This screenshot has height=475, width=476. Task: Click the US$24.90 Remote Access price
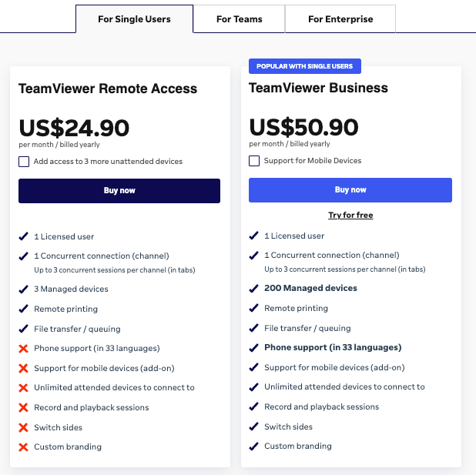click(x=74, y=128)
